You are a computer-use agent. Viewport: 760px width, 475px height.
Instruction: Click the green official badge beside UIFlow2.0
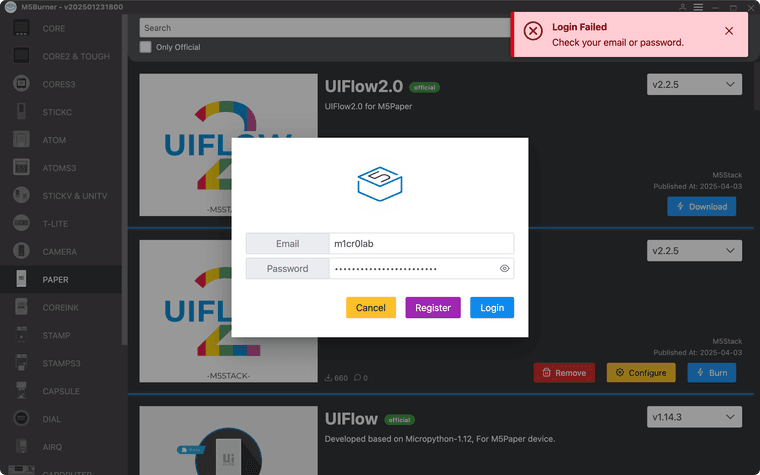[x=425, y=88]
